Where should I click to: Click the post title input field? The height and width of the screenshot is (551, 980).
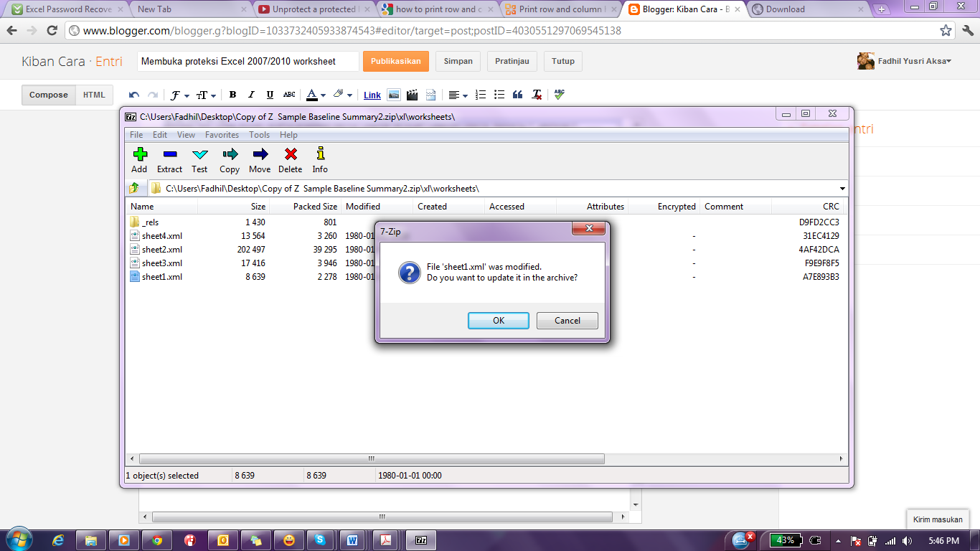248,61
